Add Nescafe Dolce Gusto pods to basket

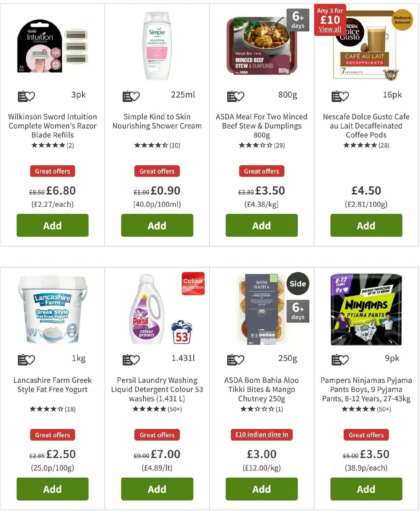pos(366,225)
